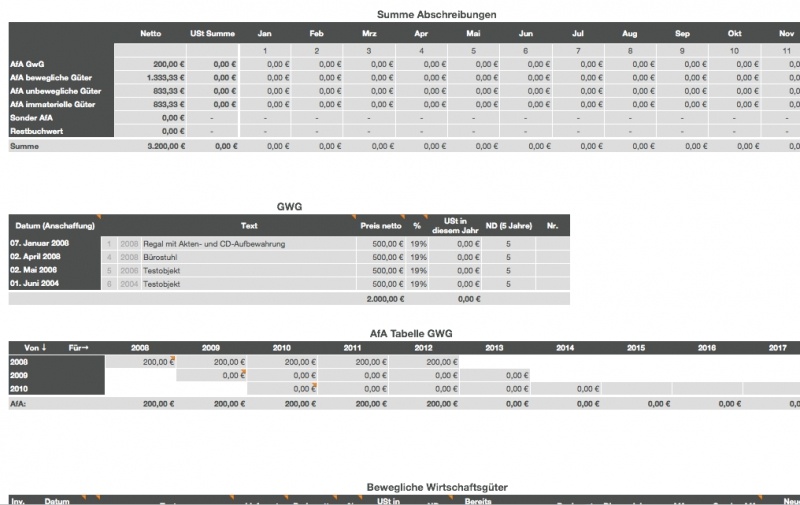Click the 'Netto' column header
This screenshot has width=800, height=505.
pyautogui.click(x=150, y=33)
